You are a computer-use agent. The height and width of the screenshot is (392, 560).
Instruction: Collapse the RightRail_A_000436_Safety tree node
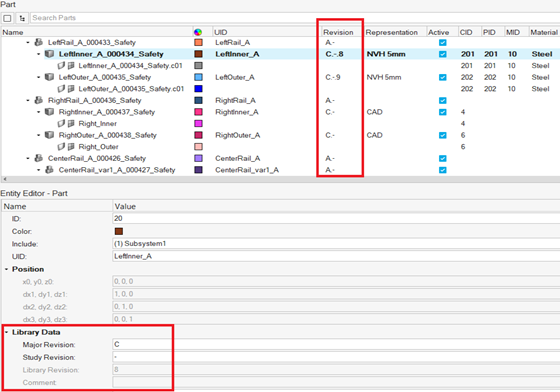[x=28, y=100]
